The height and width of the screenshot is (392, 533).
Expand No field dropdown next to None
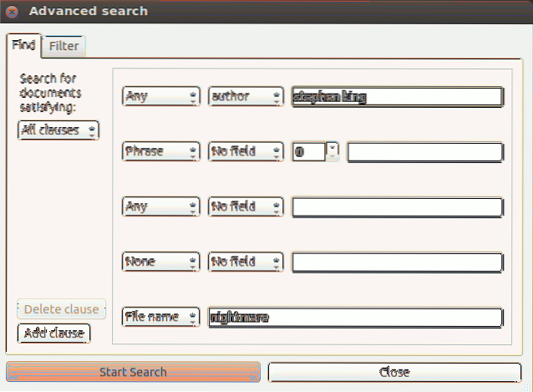click(x=246, y=262)
